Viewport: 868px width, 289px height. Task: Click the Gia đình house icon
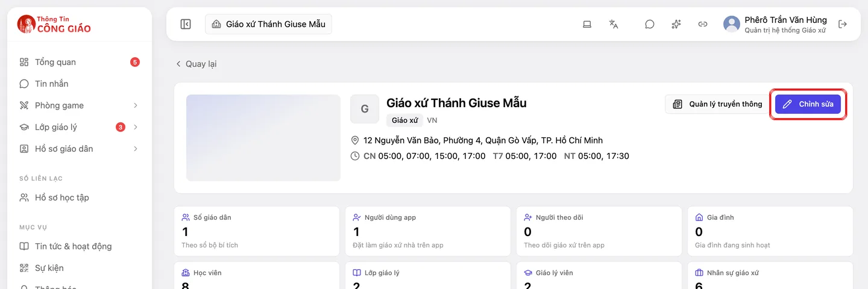[x=699, y=217]
